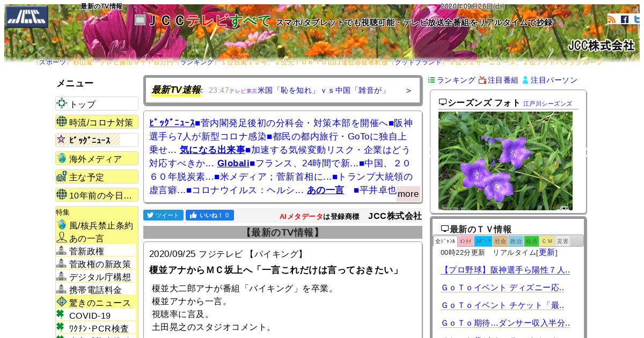
Task: Switch to the 政治 tab
Action: point(516,241)
